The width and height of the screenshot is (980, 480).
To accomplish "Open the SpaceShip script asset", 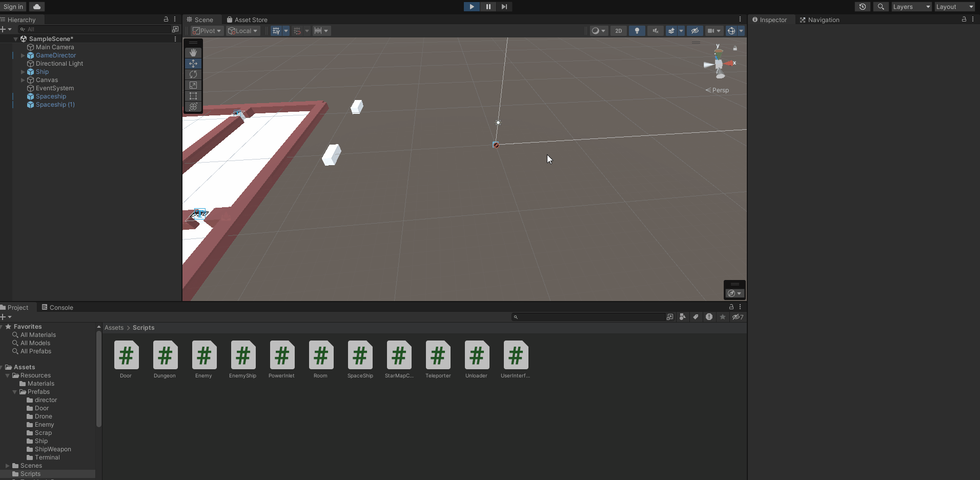I will tap(360, 355).
